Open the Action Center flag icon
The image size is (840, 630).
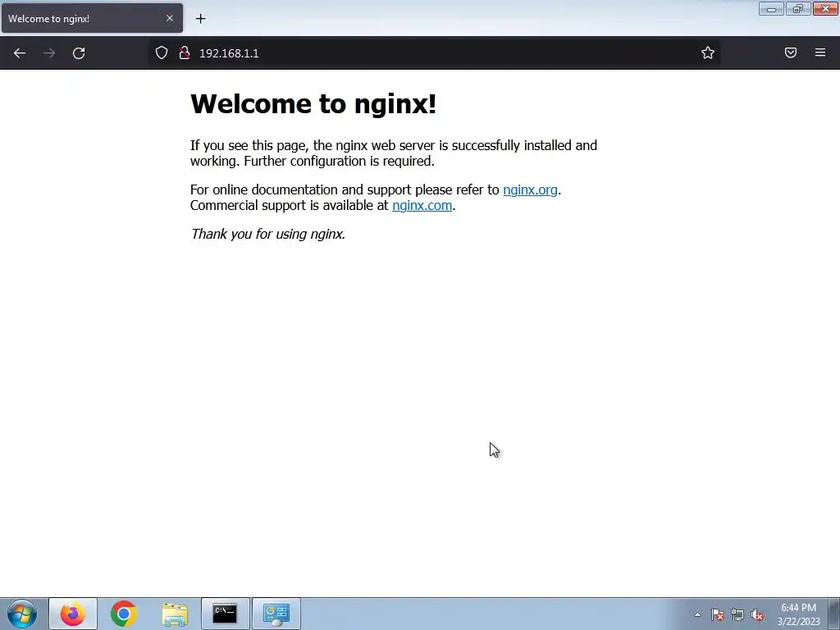coord(718,614)
